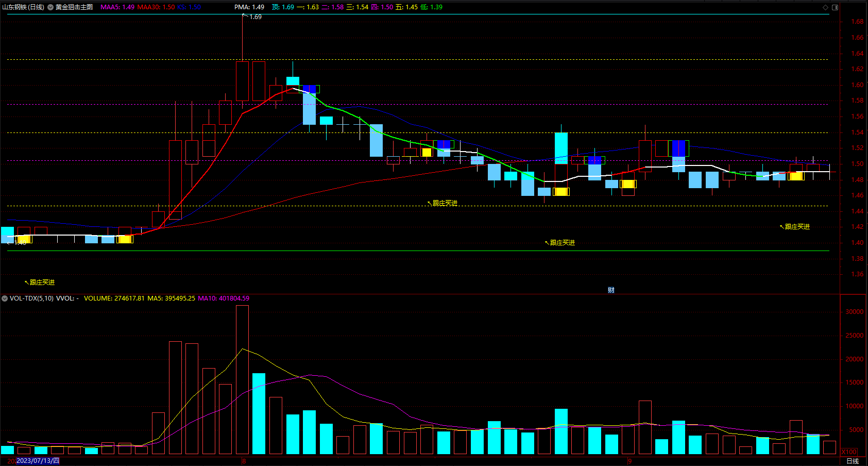Click the MAA5: 1.49 indicator value
This screenshot has width=868, height=466.
click(x=117, y=7)
